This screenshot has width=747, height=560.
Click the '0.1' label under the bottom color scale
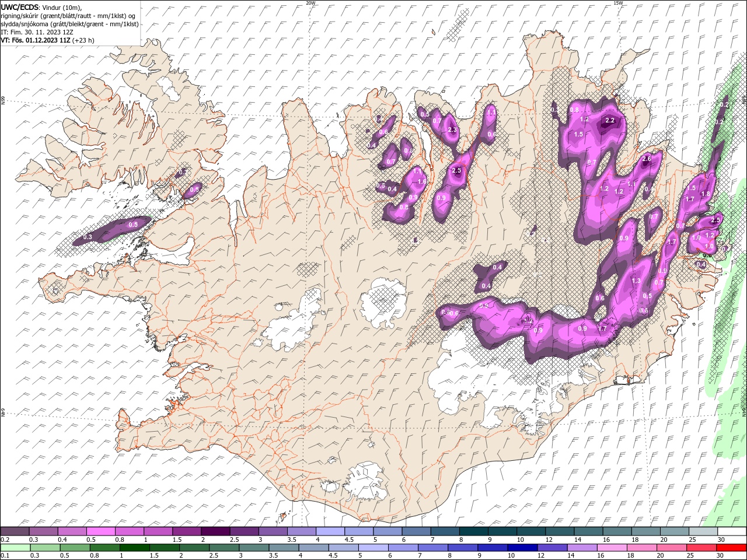tap(5, 555)
